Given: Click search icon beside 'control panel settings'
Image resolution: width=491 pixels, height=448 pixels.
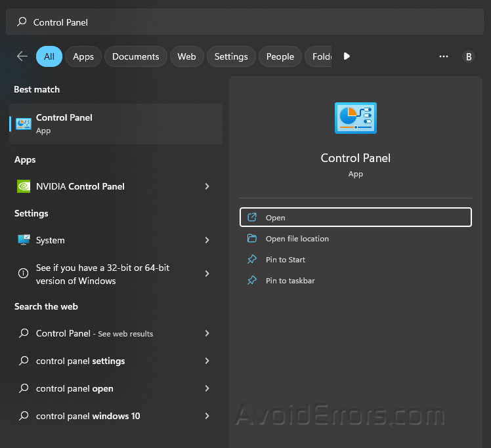Looking at the screenshot, I should (24, 361).
